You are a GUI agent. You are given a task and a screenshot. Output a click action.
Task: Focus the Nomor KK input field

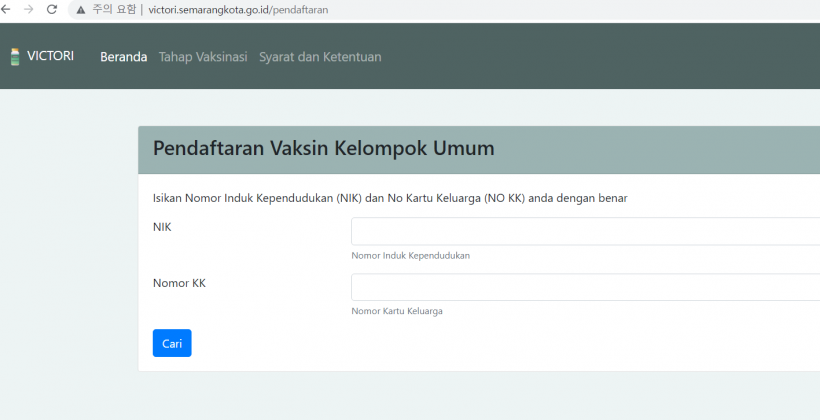(585, 288)
